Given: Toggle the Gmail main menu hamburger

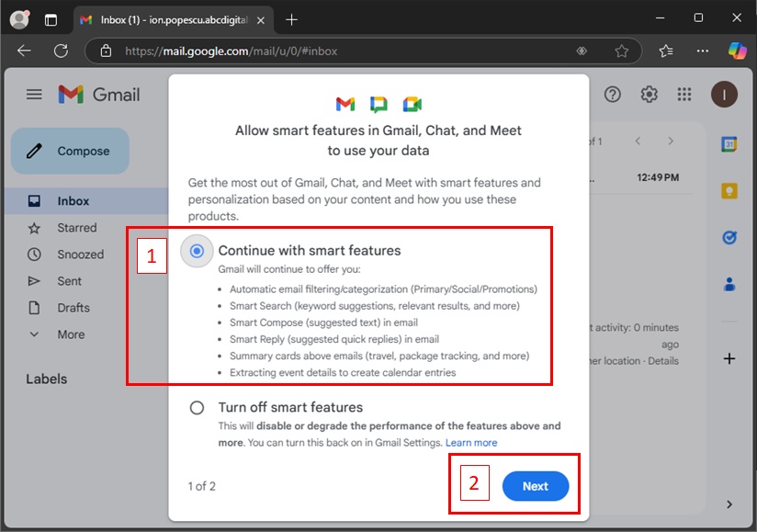Looking at the screenshot, I should coord(34,94).
